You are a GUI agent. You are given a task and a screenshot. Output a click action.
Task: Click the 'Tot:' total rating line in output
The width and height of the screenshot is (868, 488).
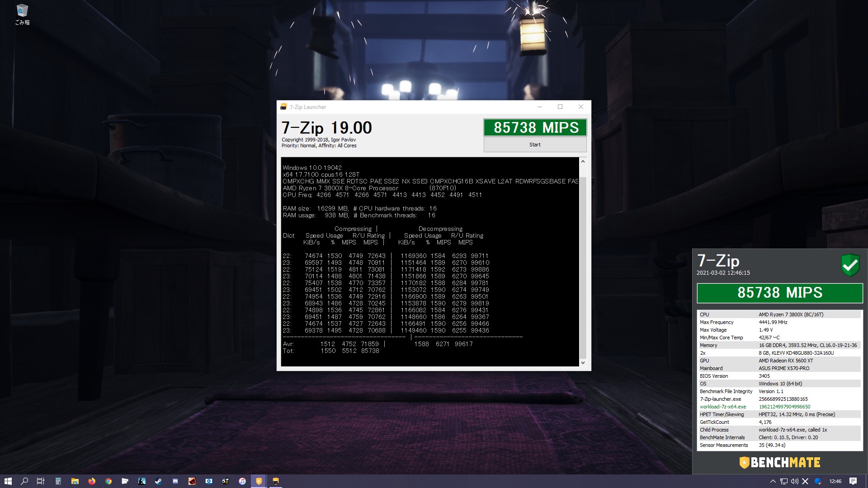[331, 351]
